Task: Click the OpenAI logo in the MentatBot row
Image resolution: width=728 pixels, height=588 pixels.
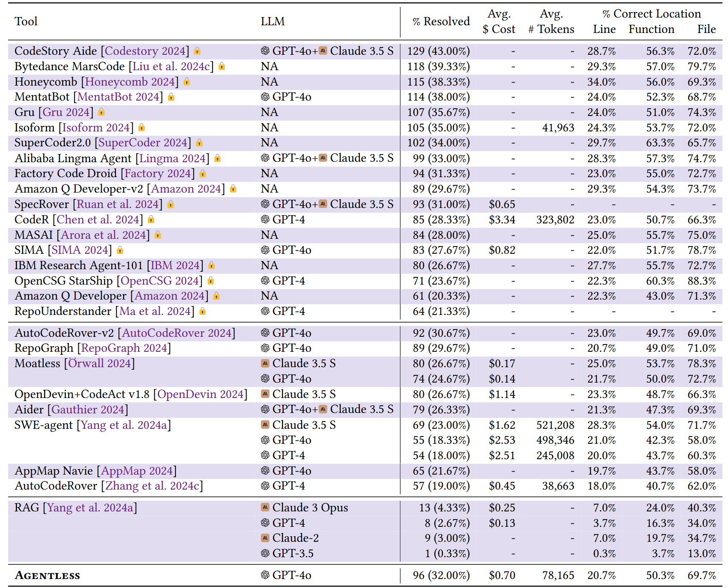Action: tap(265, 97)
